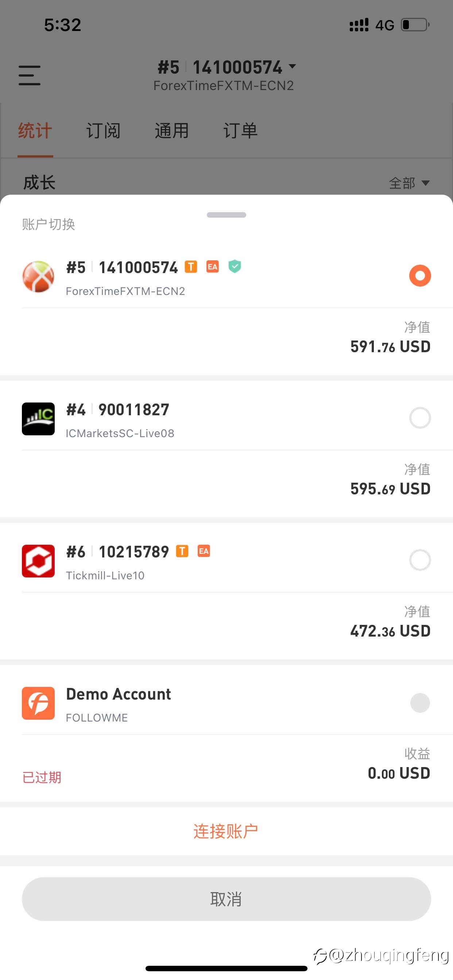
Task: Switch to the 订单 tab
Action: click(240, 131)
